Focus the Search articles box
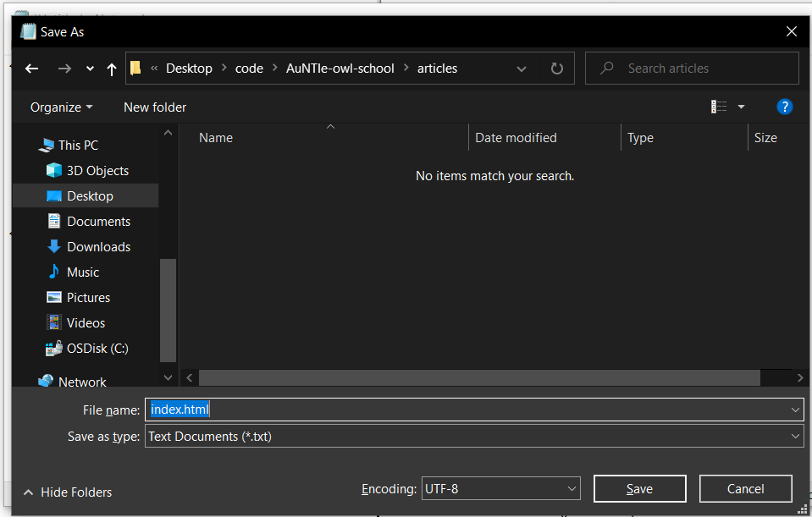812x517 pixels. tap(692, 69)
